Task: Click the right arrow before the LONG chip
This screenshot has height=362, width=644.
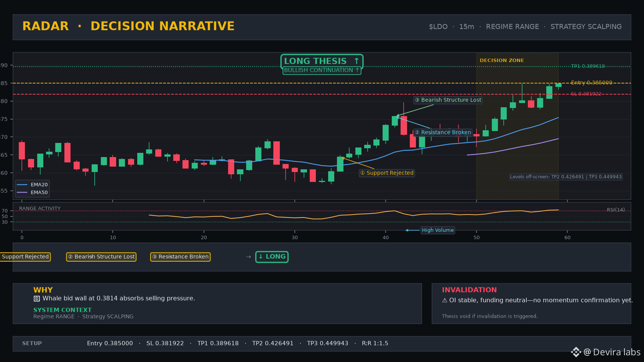Action: (x=248, y=257)
